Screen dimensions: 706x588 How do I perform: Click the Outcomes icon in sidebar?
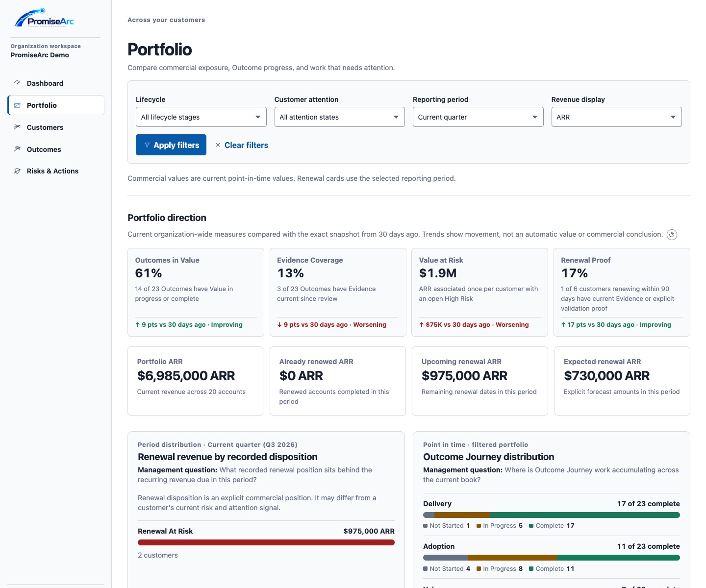[x=17, y=149]
